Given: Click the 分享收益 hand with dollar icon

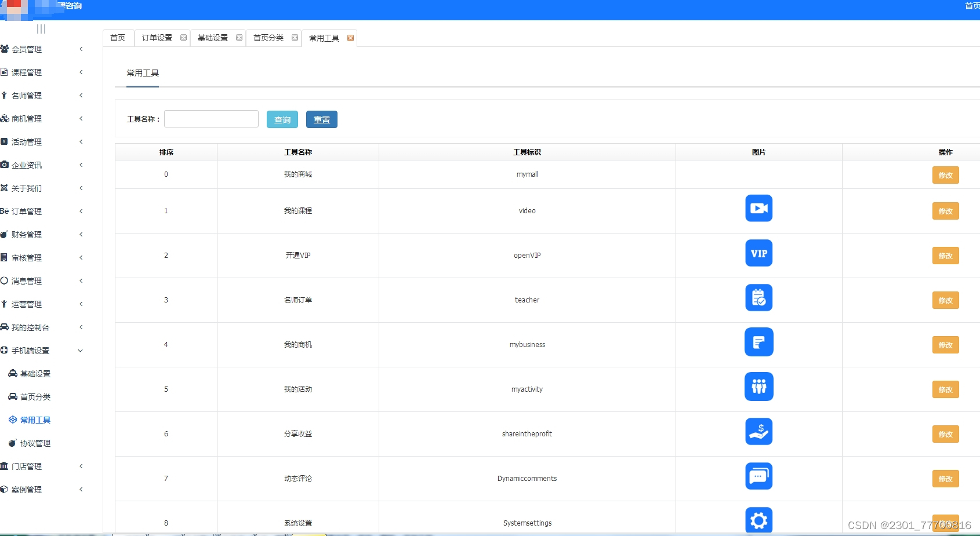Looking at the screenshot, I should (x=758, y=432).
